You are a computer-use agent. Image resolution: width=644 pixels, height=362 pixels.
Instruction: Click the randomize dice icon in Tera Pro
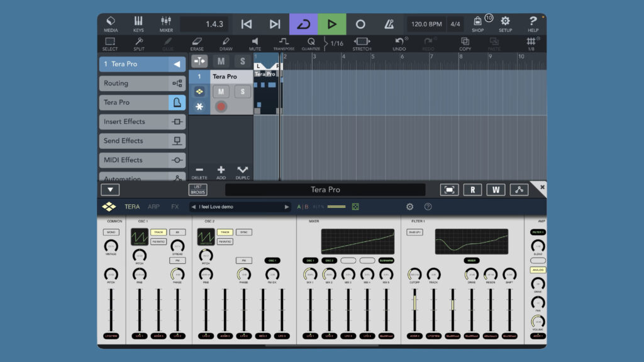(355, 207)
